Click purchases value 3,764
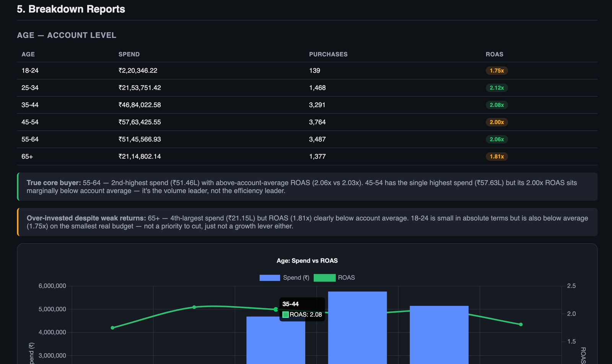Screen dimensions: 612x364 [x=317, y=122]
